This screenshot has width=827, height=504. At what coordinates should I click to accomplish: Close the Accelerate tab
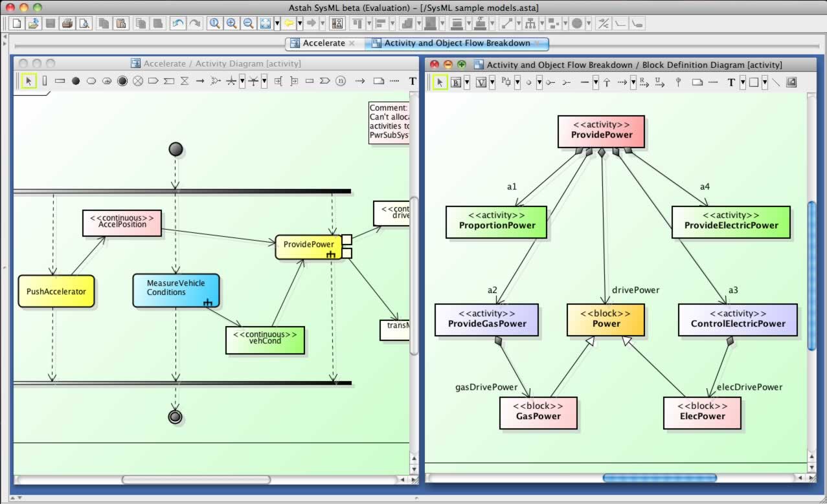pyautogui.click(x=352, y=43)
